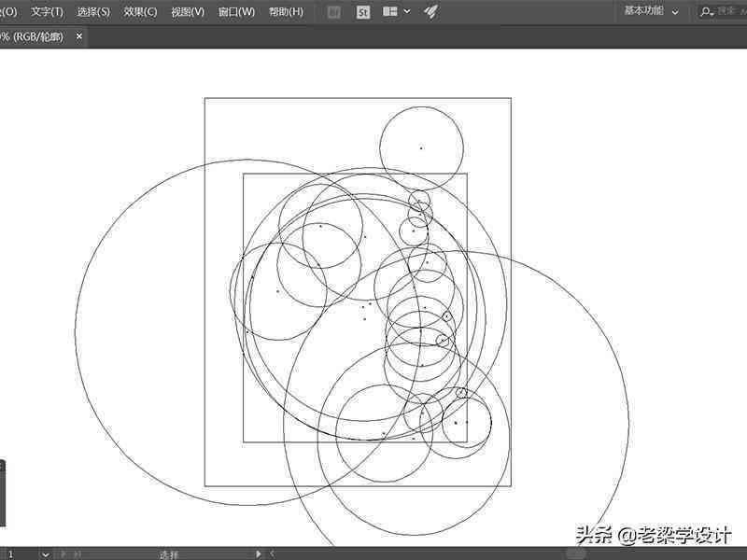
Task: Click the 选择 status bar label
Action: click(x=169, y=554)
